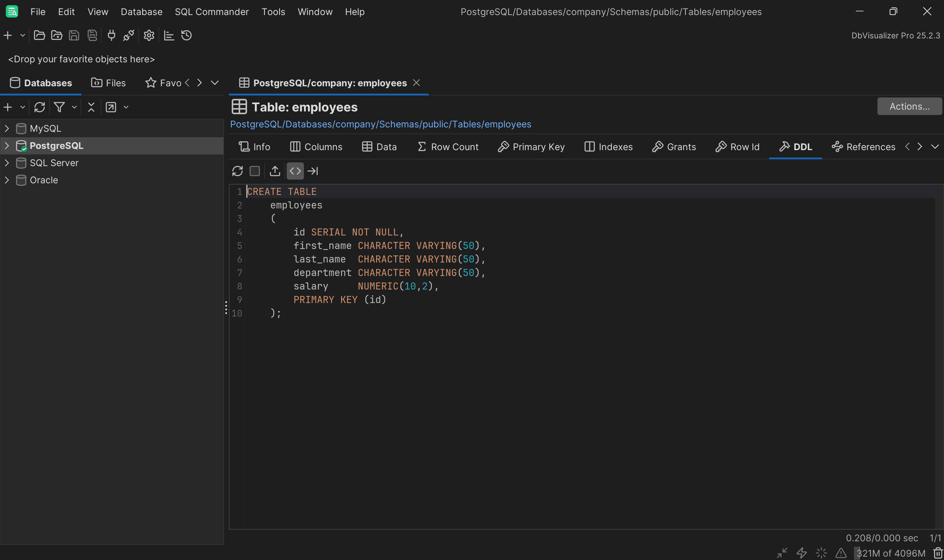Expand the MySQL connection node
The image size is (944, 560).
point(7,128)
